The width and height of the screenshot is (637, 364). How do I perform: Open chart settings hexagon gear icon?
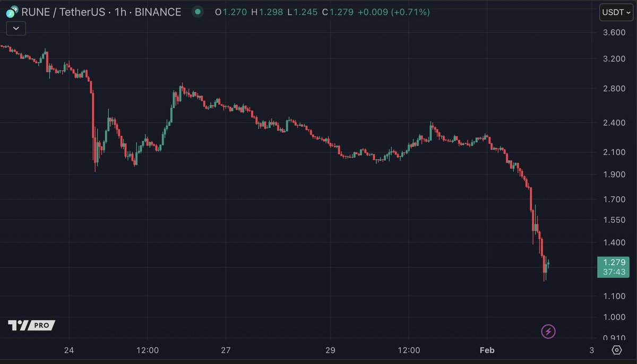coord(616,350)
